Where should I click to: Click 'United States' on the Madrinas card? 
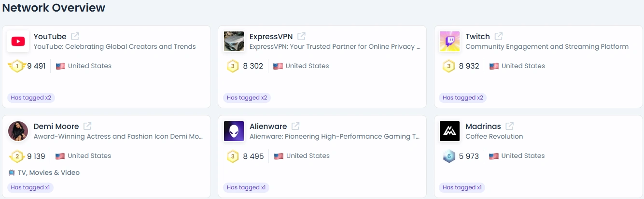(523, 156)
